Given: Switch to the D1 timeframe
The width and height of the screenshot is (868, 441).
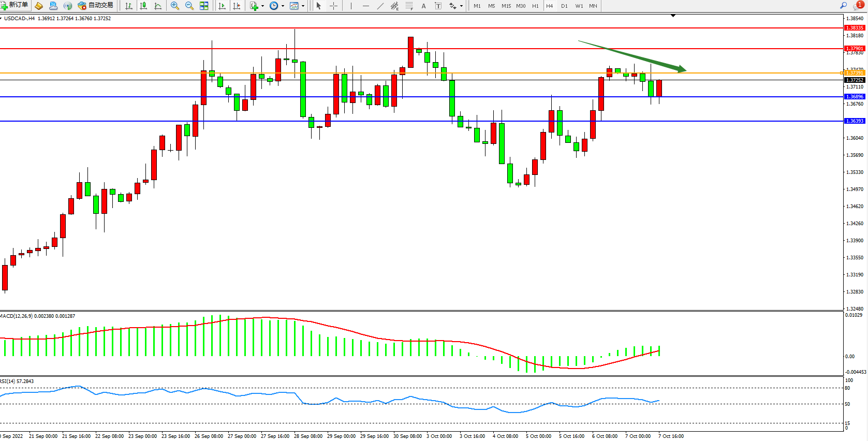Looking at the screenshot, I should tap(564, 6).
